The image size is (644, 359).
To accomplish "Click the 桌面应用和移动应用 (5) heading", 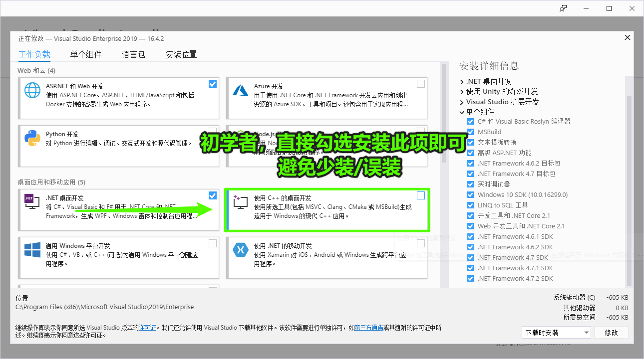I will pyautogui.click(x=51, y=182).
